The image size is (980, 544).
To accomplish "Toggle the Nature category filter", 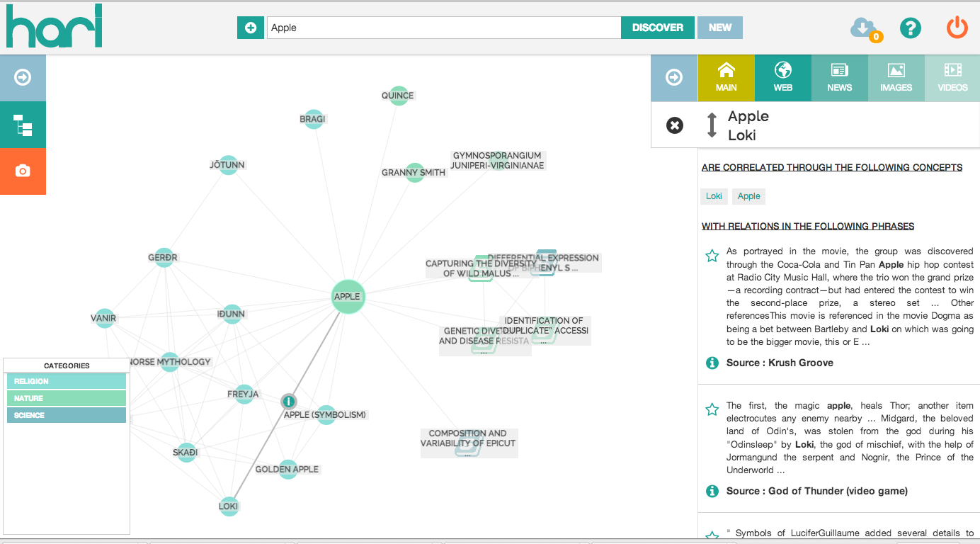I will (x=67, y=398).
